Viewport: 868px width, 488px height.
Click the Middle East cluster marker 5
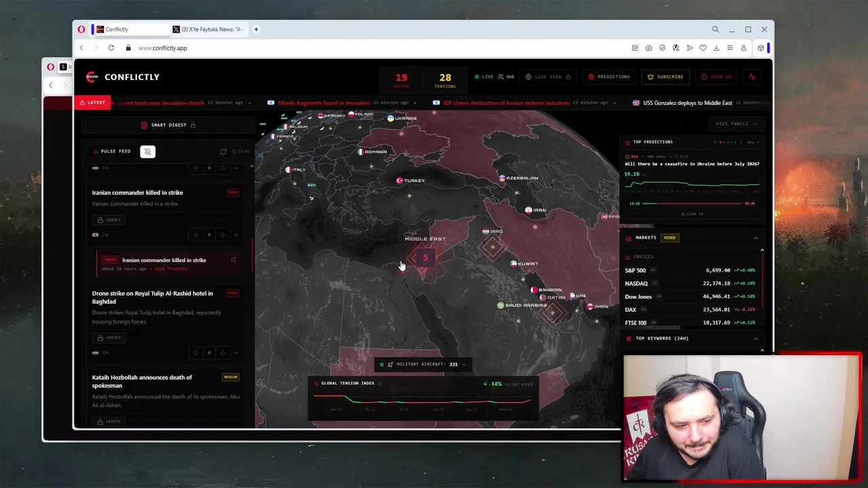(425, 258)
